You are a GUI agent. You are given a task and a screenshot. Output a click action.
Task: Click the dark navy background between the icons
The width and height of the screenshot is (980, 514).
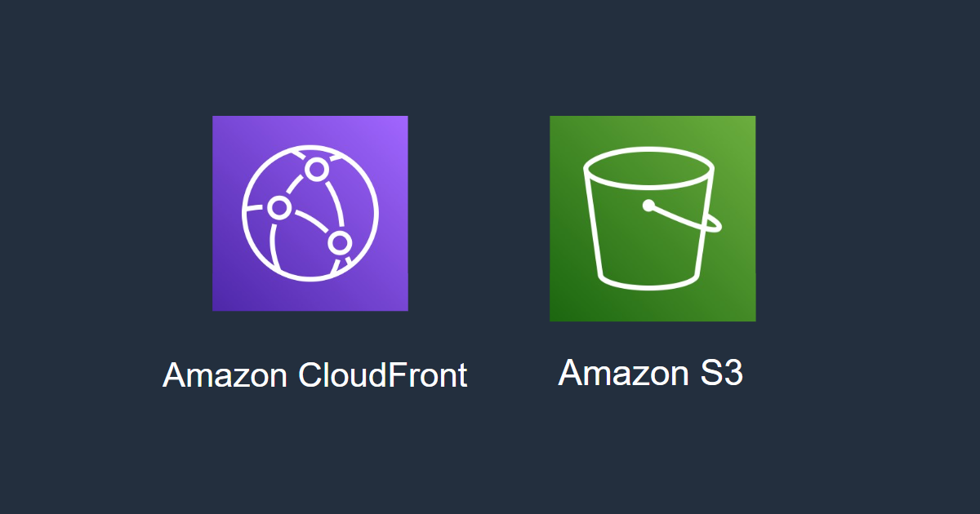pyautogui.click(x=479, y=216)
